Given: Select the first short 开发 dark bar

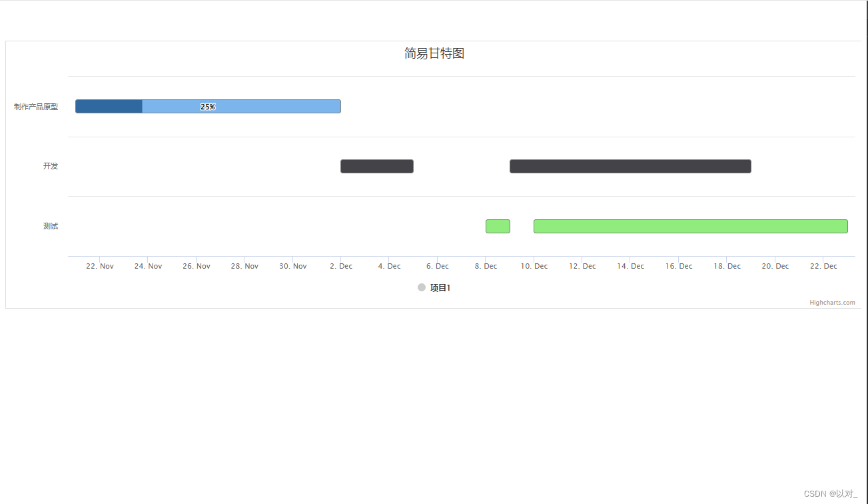Looking at the screenshot, I should [377, 167].
